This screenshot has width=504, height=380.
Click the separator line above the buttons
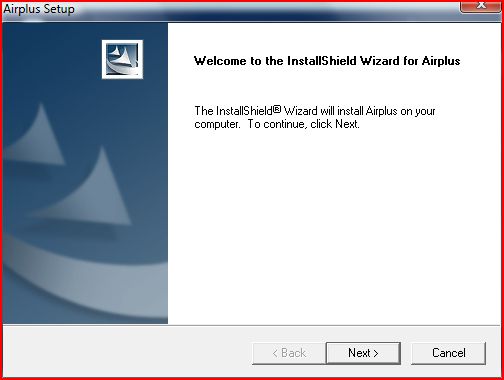[x=252, y=325]
